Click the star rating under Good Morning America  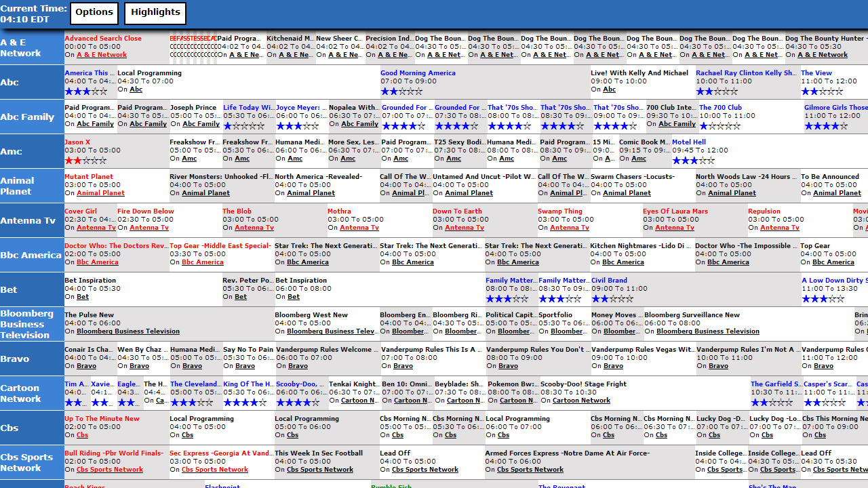tap(401, 91)
